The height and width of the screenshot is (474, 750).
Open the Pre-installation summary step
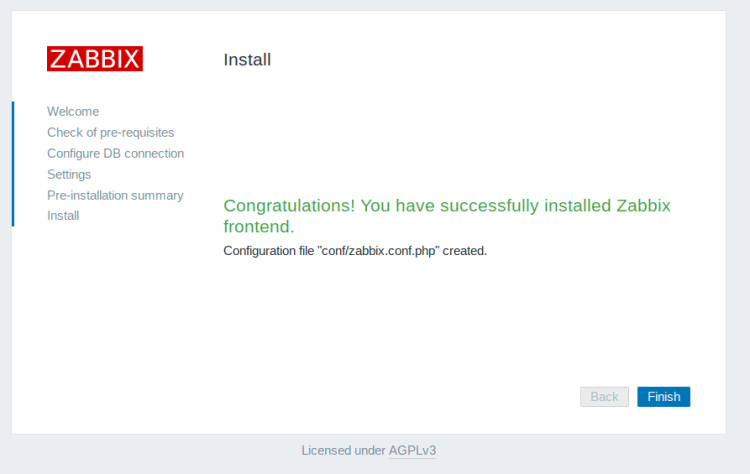[x=115, y=195]
